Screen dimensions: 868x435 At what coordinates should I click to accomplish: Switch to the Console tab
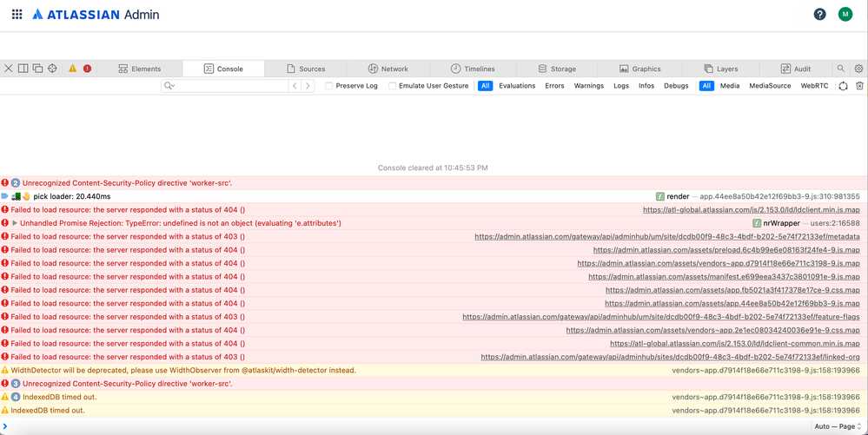point(223,69)
